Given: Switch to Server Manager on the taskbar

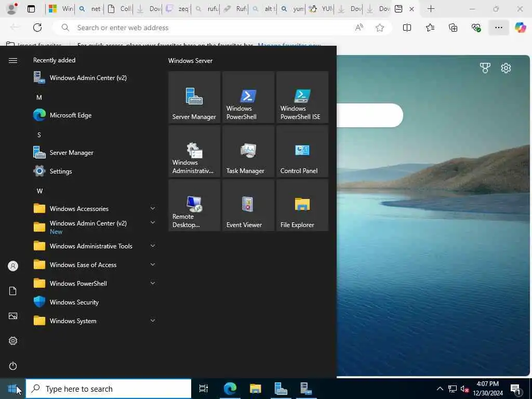Looking at the screenshot, I should coord(281,389).
